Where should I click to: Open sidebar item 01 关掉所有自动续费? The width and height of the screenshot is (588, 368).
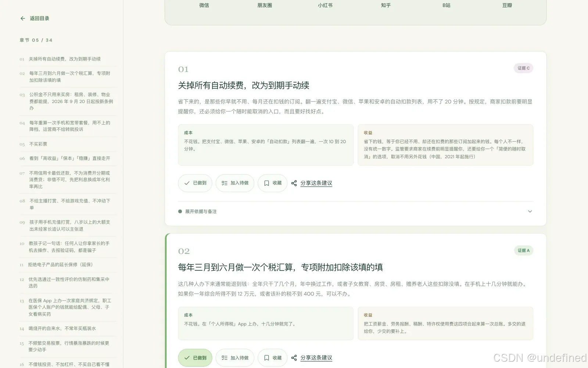[x=68, y=59]
